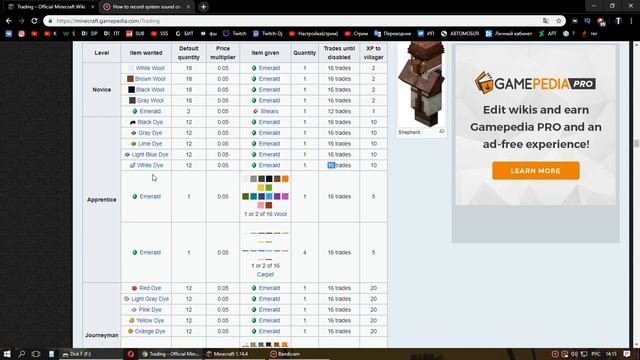Click the Gamepedia PRO logo

pyautogui.click(x=535, y=83)
